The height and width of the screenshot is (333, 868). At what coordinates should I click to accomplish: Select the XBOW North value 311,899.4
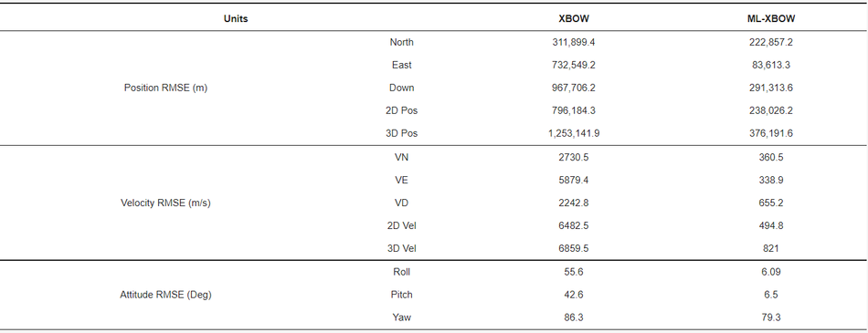click(574, 42)
